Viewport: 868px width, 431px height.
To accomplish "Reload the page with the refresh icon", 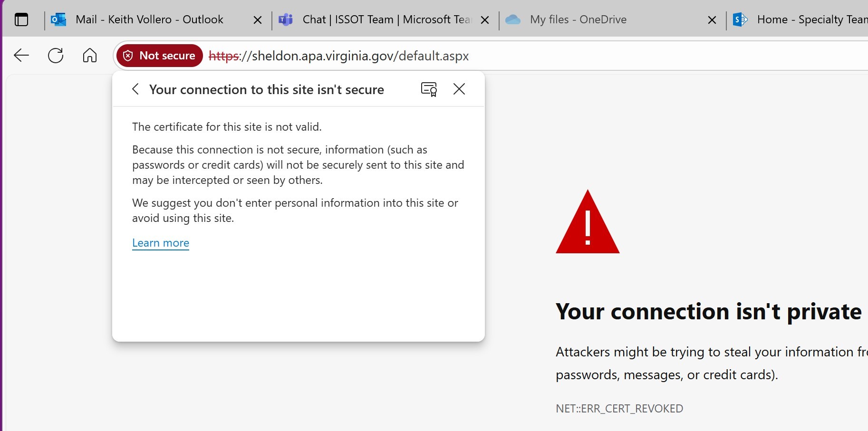I will coord(56,56).
